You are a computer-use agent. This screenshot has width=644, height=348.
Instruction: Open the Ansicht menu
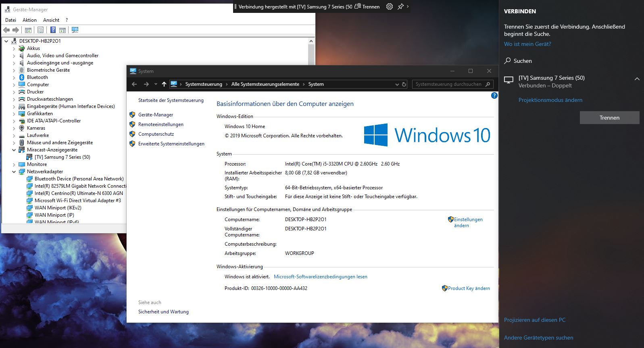(x=51, y=20)
